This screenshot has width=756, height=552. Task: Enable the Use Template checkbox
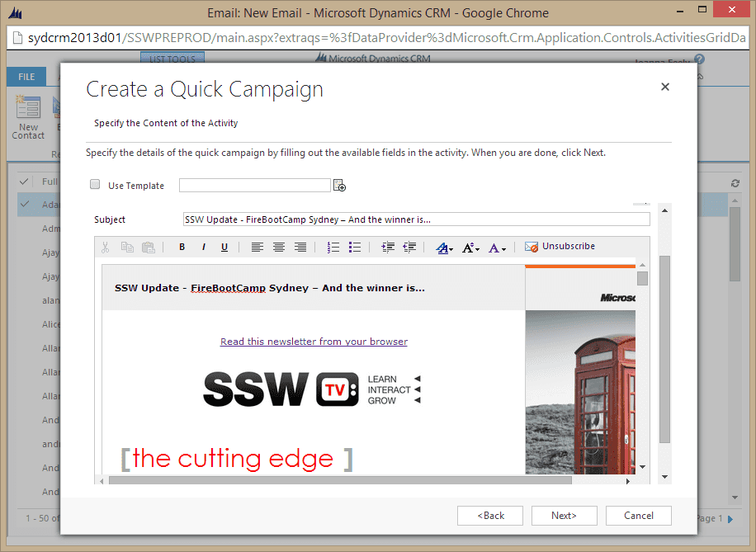(x=95, y=185)
